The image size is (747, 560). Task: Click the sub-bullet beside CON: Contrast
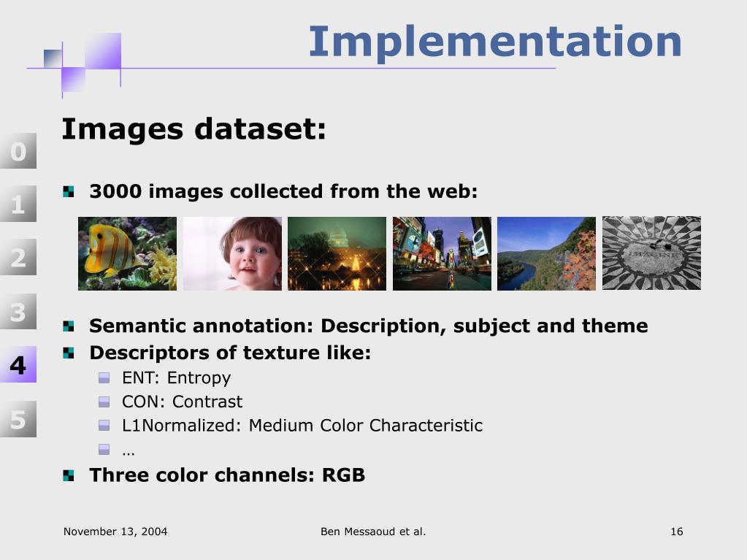104,402
